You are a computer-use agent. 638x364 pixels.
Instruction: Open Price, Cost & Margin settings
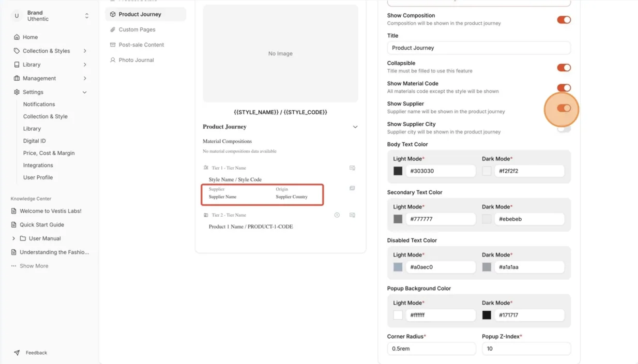click(49, 153)
